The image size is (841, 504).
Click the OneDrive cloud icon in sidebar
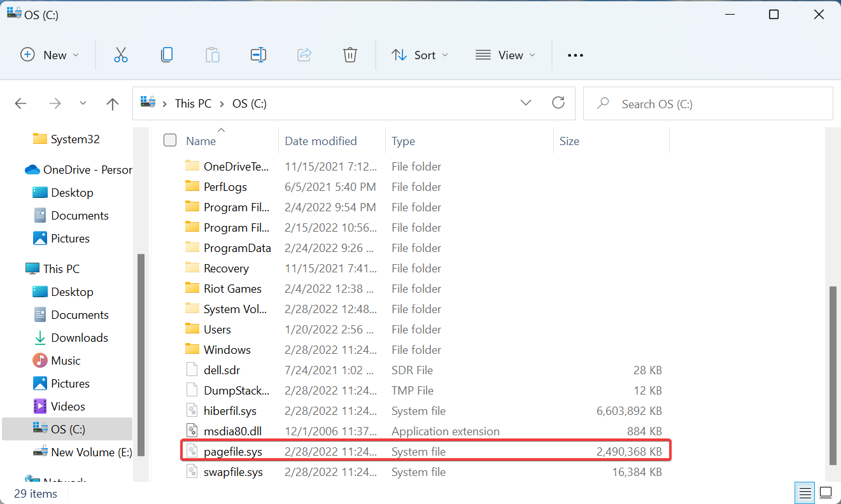click(33, 169)
